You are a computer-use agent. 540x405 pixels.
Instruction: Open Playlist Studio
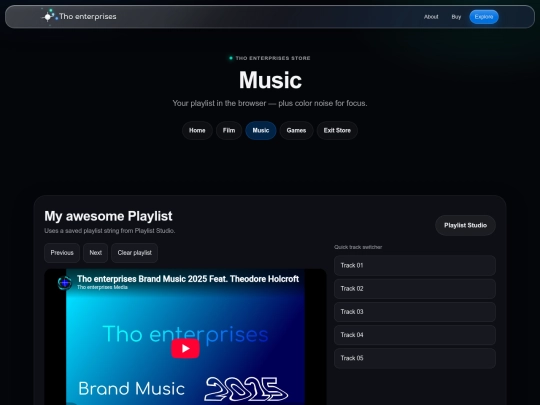tap(465, 226)
